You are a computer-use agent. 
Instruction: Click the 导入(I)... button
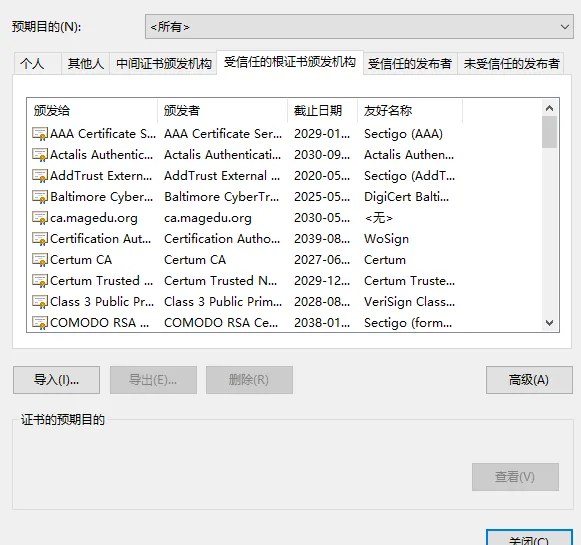pos(56,380)
